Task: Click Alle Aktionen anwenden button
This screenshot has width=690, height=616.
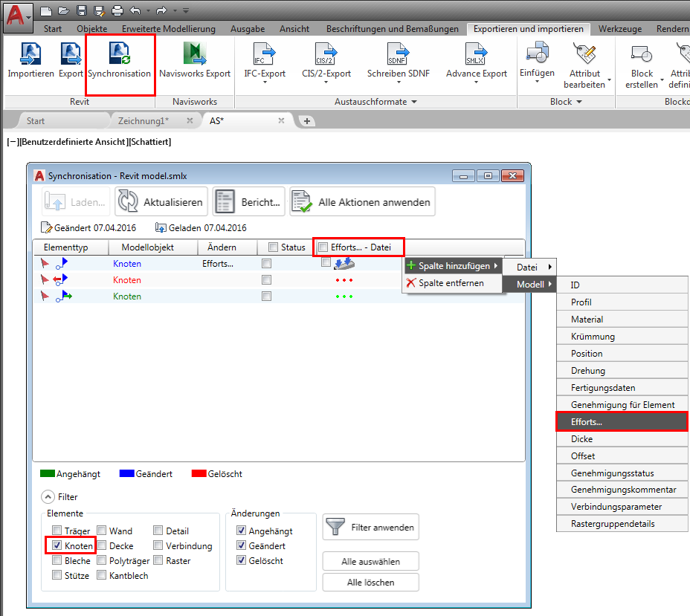Action: (362, 202)
